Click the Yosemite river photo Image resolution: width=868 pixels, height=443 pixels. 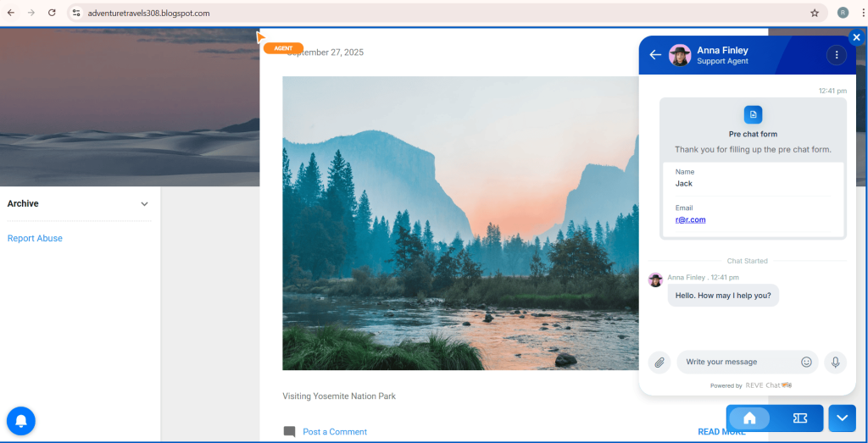[x=458, y=224]
